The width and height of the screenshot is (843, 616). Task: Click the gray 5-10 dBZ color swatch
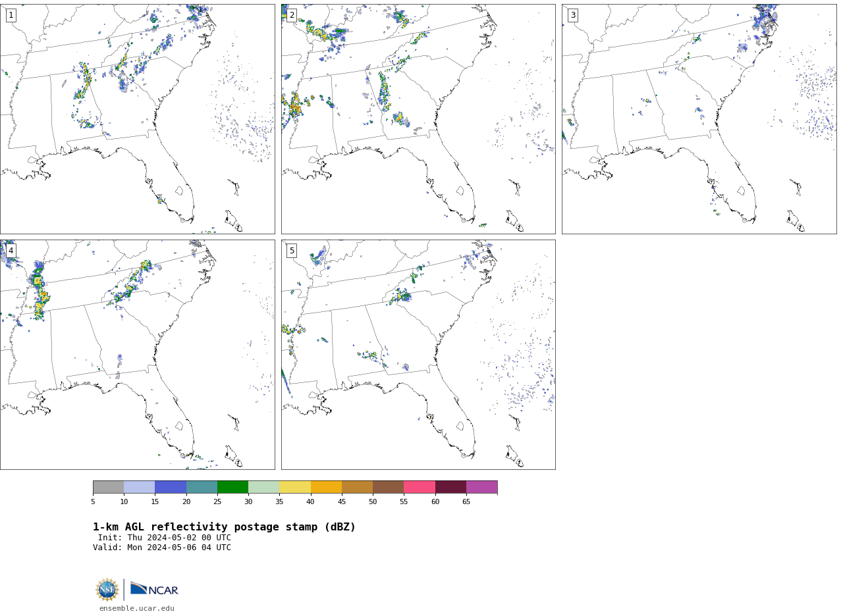click(108, 487)
